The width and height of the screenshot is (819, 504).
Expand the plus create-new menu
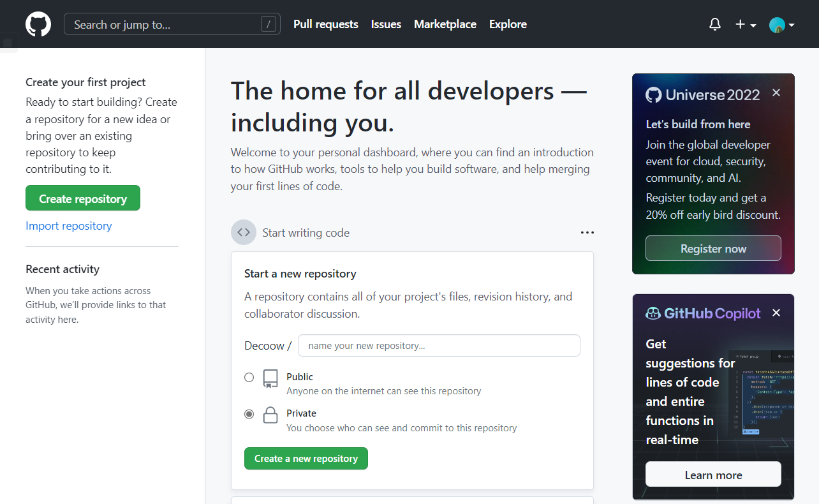point(745,24)
